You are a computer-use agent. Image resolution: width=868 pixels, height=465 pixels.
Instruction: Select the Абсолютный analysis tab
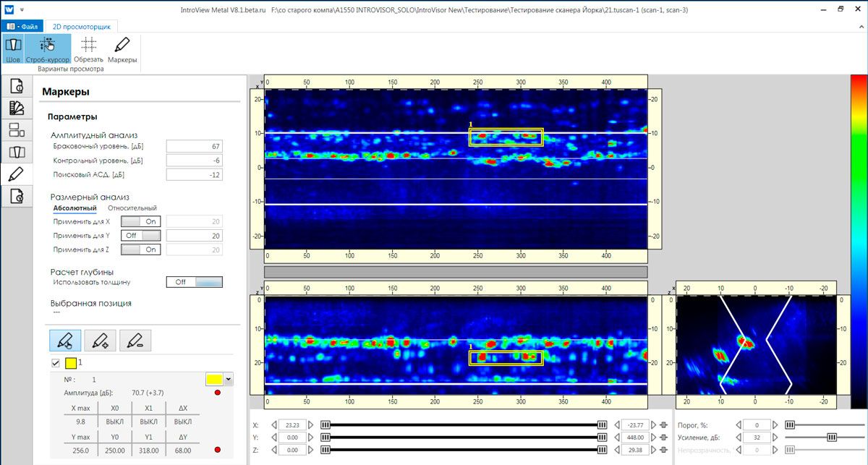[x=75, y=208]
